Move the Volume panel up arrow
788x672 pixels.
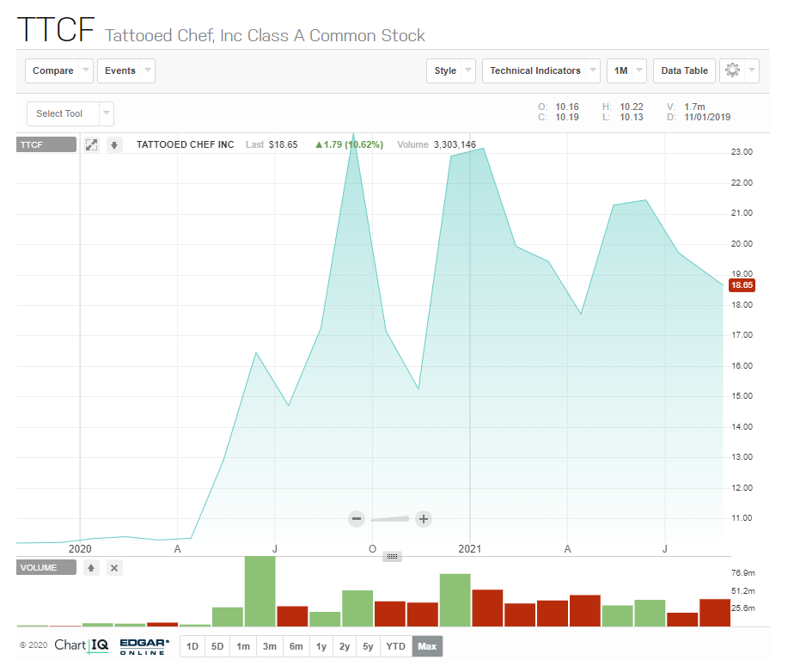[91, 568]
